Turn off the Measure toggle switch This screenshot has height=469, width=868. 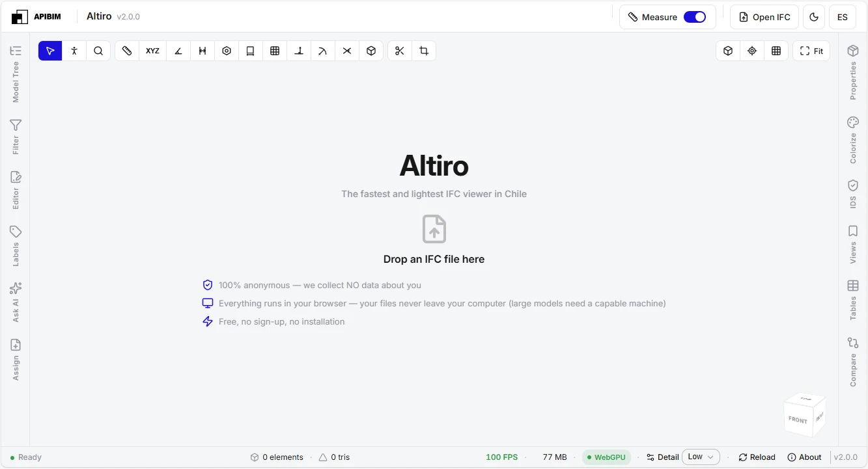coord(695,17)
